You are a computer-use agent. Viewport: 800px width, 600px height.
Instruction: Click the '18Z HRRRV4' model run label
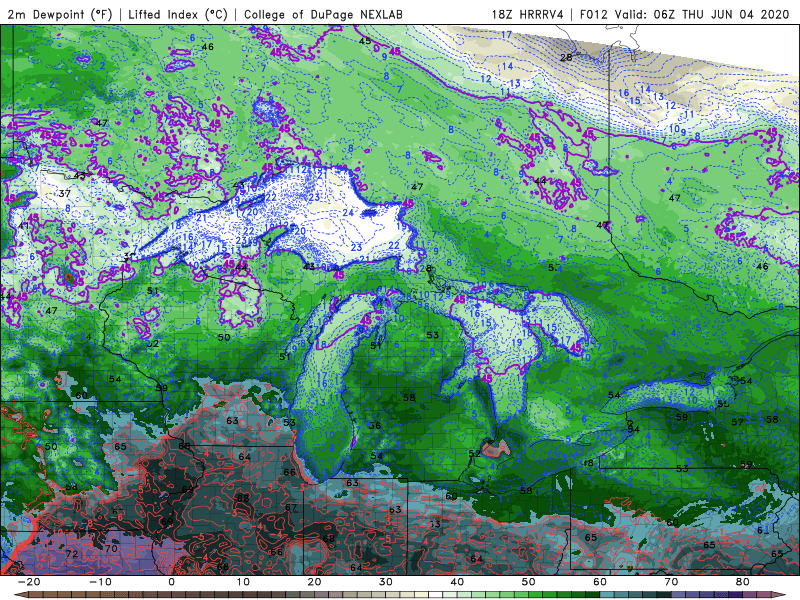(x=528, y=14)
